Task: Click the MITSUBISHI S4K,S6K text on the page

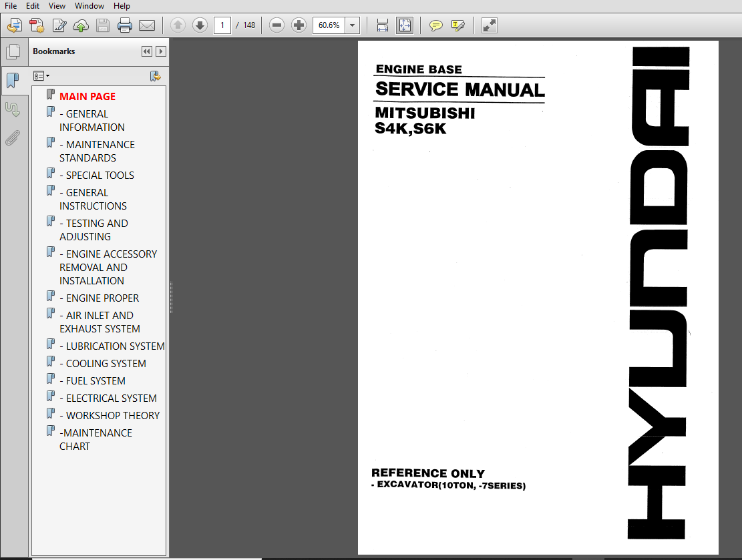Action: pos(425,121)
